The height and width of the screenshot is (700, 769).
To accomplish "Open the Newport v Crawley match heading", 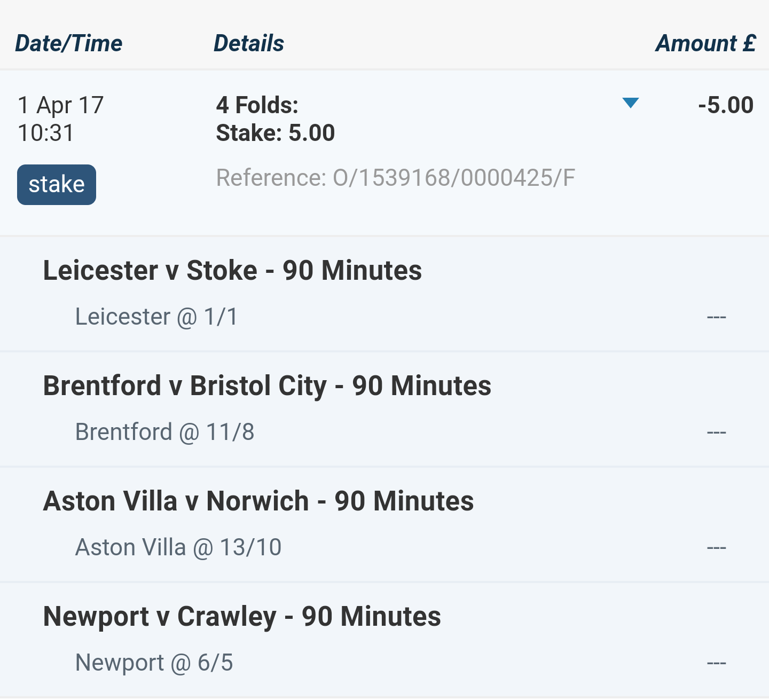I will 242,616.
